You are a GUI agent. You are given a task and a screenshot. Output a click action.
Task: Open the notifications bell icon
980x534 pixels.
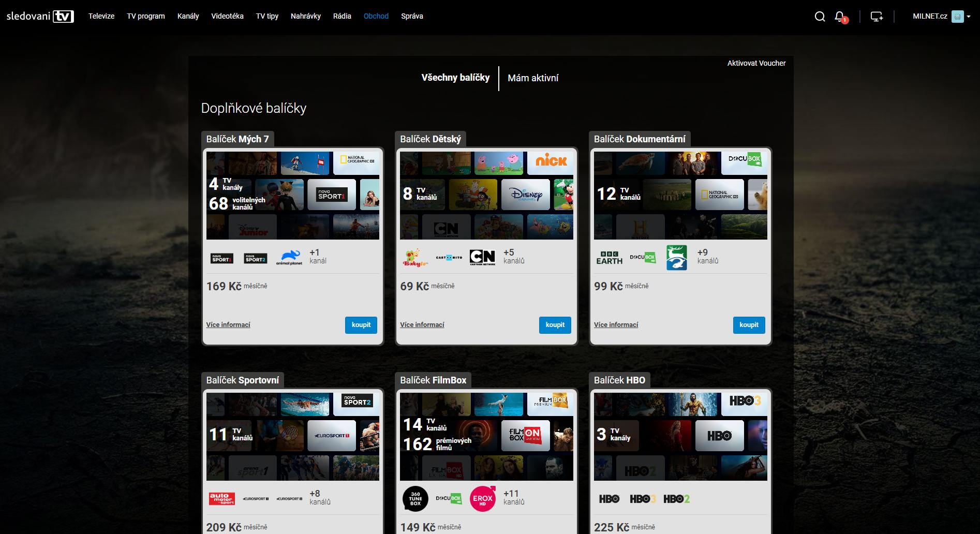point(840,17)
